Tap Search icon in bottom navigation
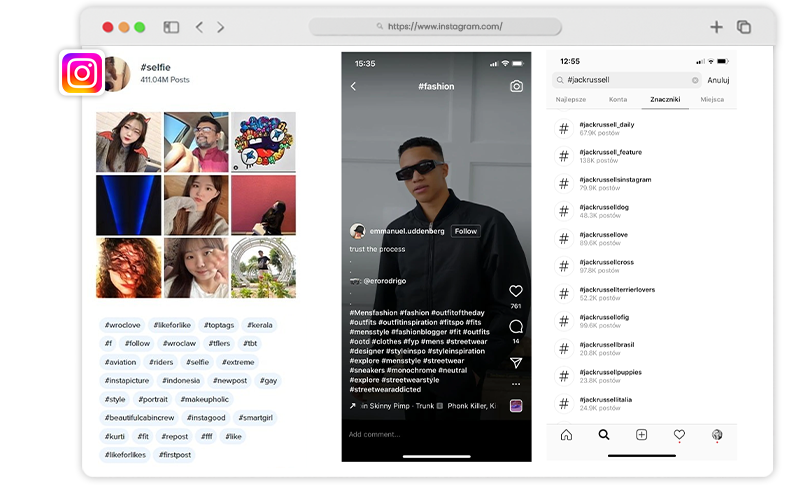The height and width of the screenshot is (500, 800). (604, 435)
